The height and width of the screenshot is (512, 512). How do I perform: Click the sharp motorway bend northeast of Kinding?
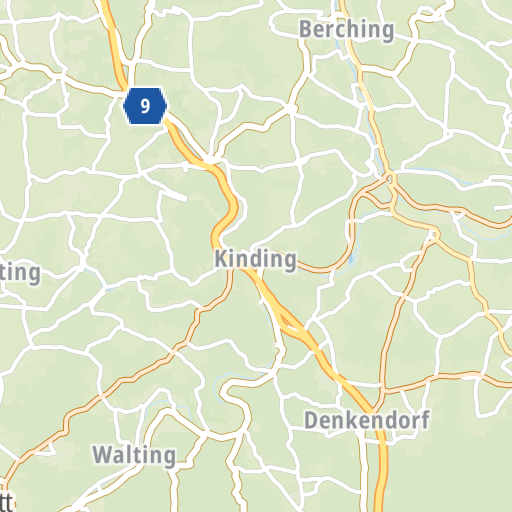click(x=233, y=207)
